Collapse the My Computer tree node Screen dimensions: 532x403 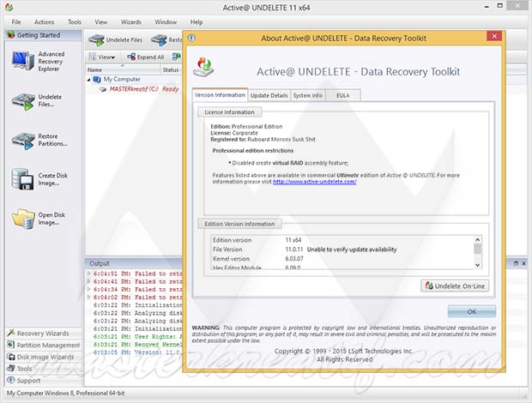click(x=88, y=80)
